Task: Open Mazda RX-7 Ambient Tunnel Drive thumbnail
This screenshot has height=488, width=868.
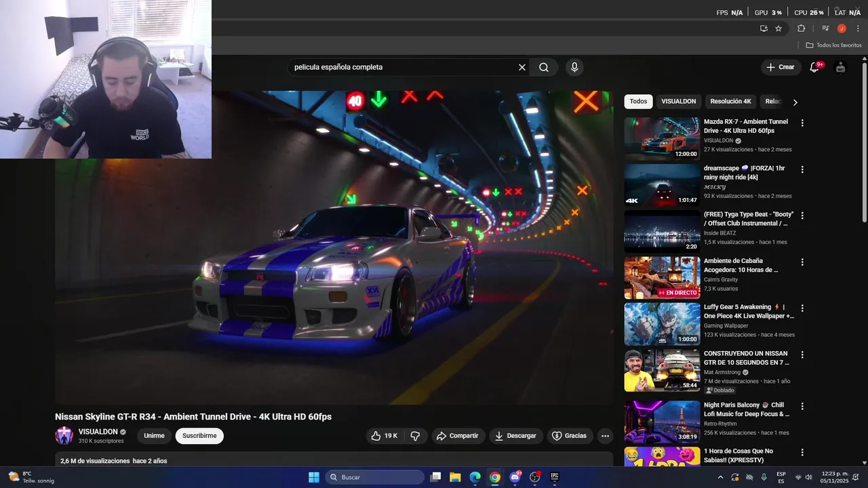Action: pyautogui.click(x=662, y=138)
